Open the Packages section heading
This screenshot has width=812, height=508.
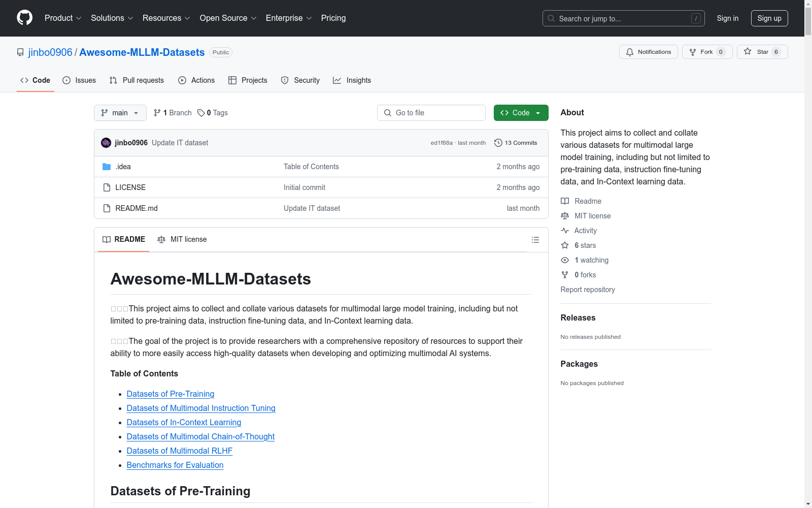coord(579,364)
